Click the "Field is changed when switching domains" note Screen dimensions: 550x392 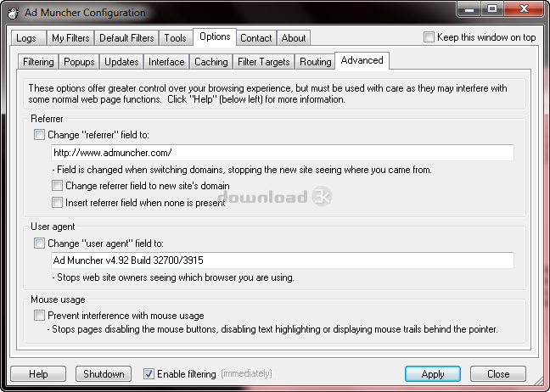pos(242,170)
